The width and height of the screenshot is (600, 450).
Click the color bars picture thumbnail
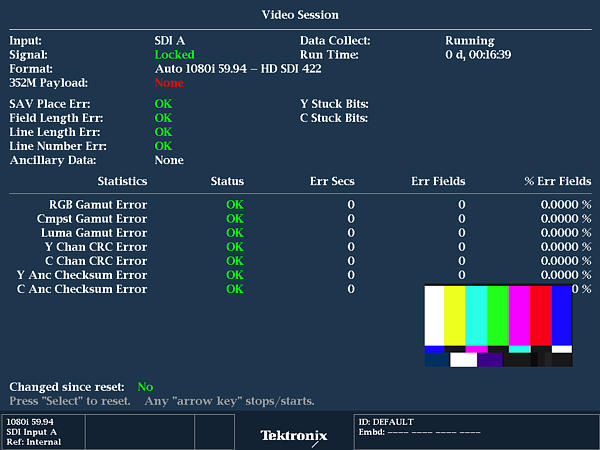click(x=498, y=326)
